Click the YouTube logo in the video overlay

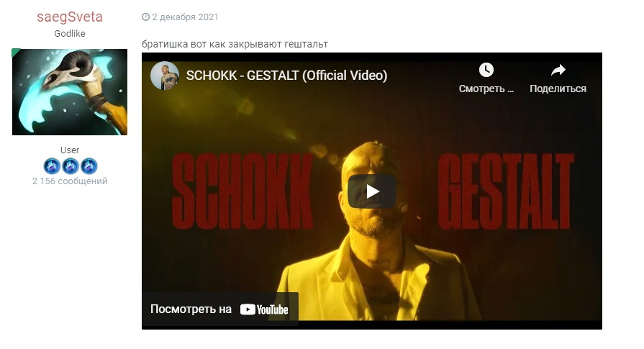[264, 309]
